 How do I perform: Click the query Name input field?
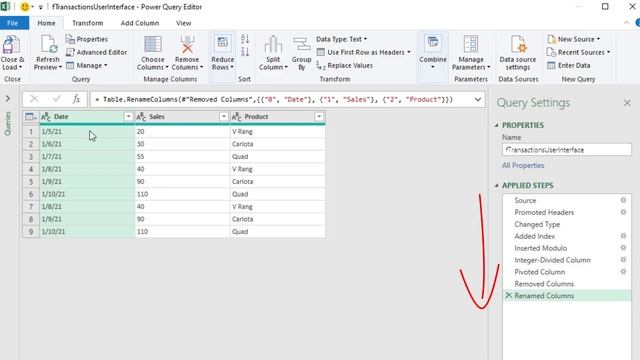pyautogui.click(x=567, y=150)
